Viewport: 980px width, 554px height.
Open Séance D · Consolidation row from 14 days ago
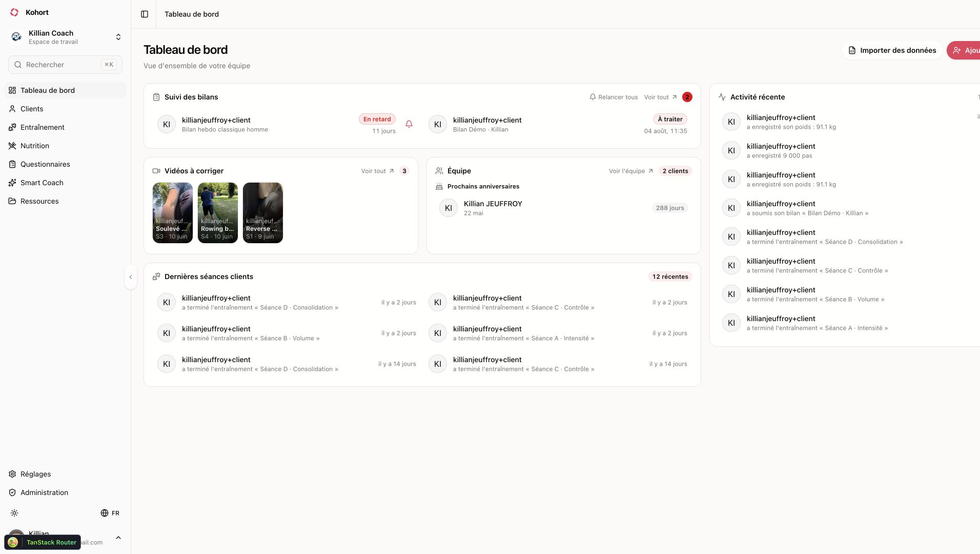[x=287, y=364]
